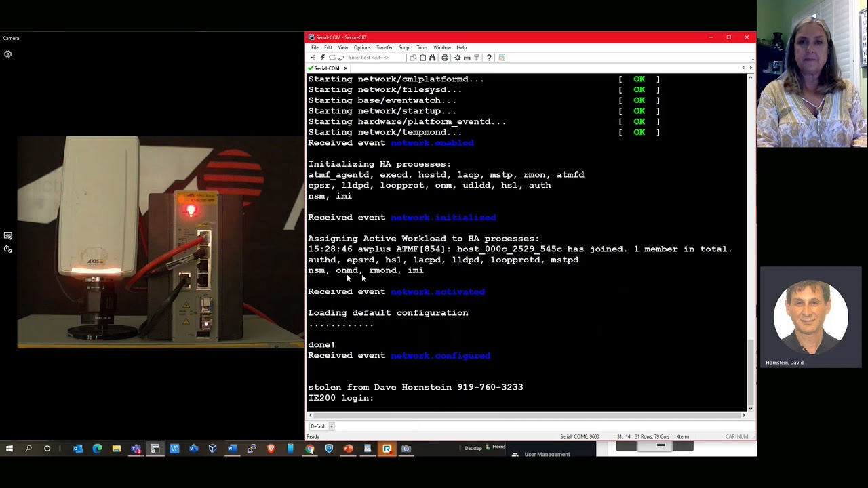The width and height of the screenshot is (868, 488).
Task: Click the Find binoculars icon
Action: coord(432,58)
